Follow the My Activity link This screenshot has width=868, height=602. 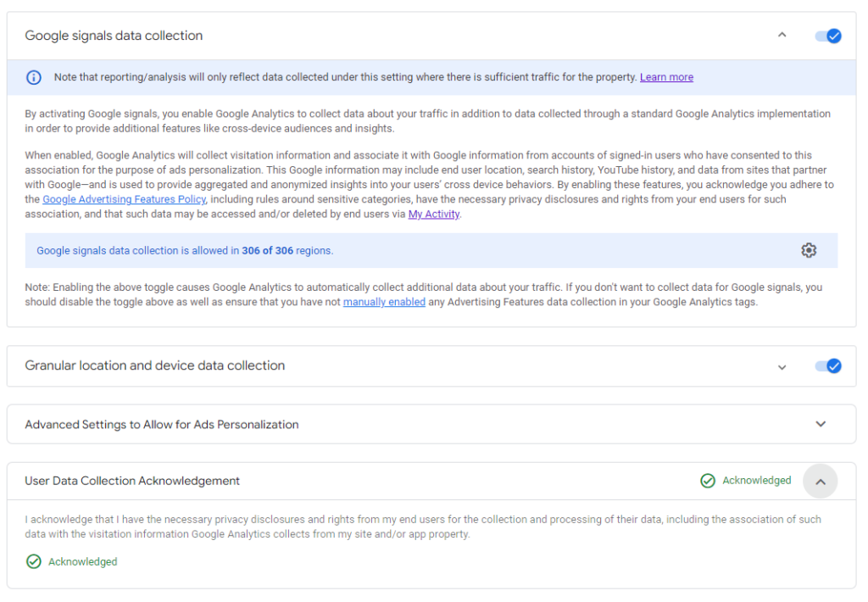[x=434, y=214]
